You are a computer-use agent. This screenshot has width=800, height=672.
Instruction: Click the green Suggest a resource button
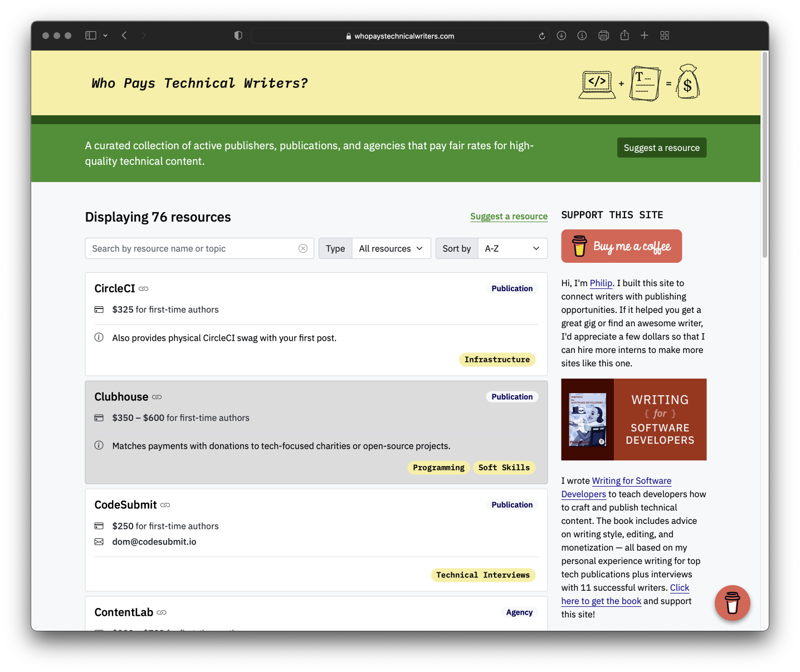point(661,148)
